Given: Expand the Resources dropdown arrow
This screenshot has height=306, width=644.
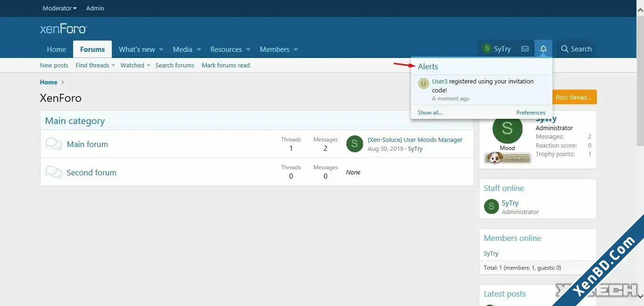Looking at the screenshot, I should click(x=248, y=50).
